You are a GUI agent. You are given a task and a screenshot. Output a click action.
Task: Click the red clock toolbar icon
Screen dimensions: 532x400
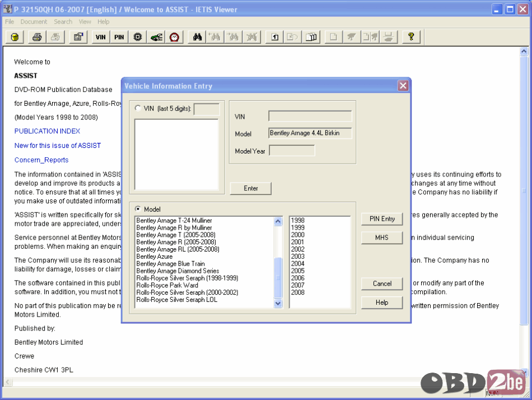tap(174, 37)
